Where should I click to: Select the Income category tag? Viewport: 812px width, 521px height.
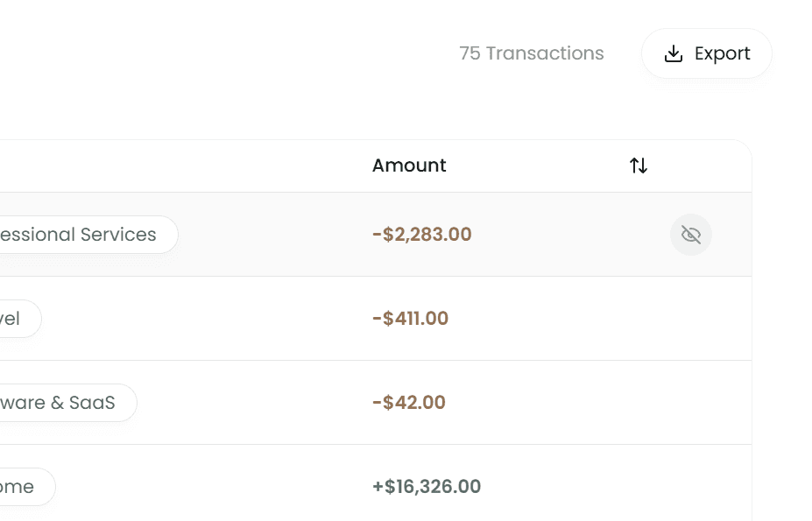click(23, 487)
